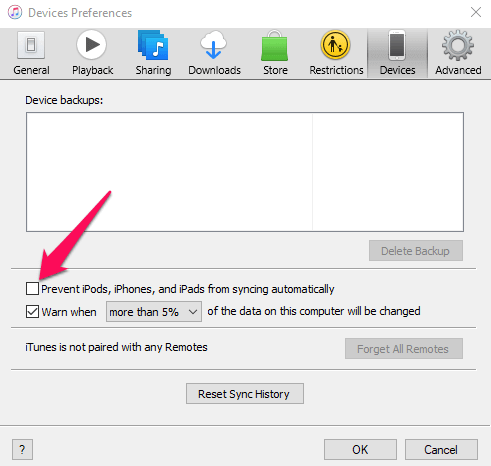Screen dimensions: 491x466
Task: Uncheck the Warn when checkbox
Action: [32, 312]
